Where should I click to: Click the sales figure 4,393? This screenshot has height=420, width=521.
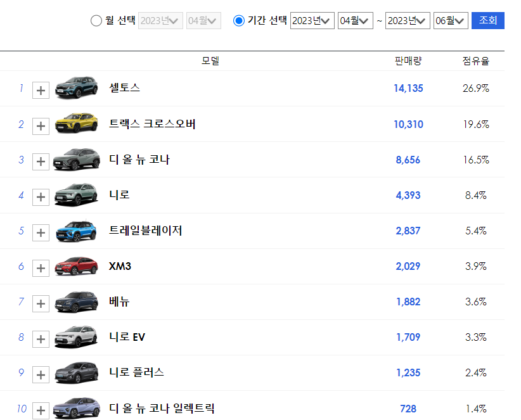pyautogui.click(x=408, y=195)
